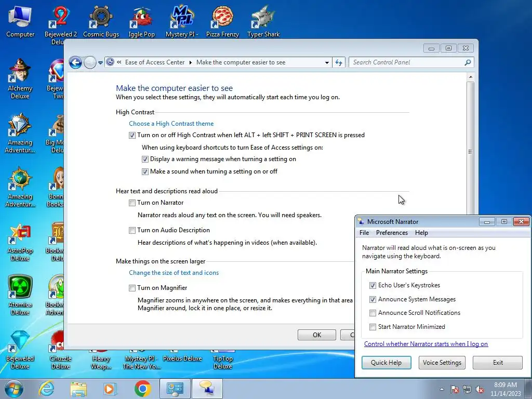Enable Turn on Narrator checkbox

[132, 203]
